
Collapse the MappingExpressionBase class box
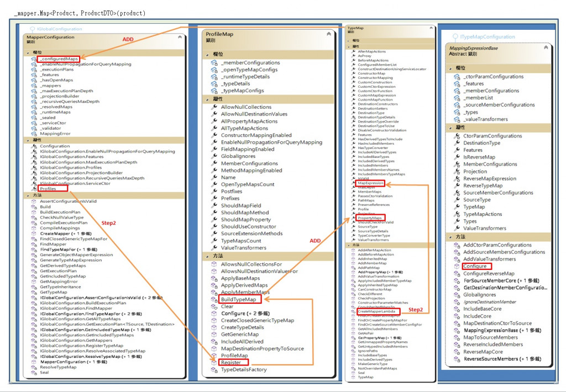pos(546,47)
